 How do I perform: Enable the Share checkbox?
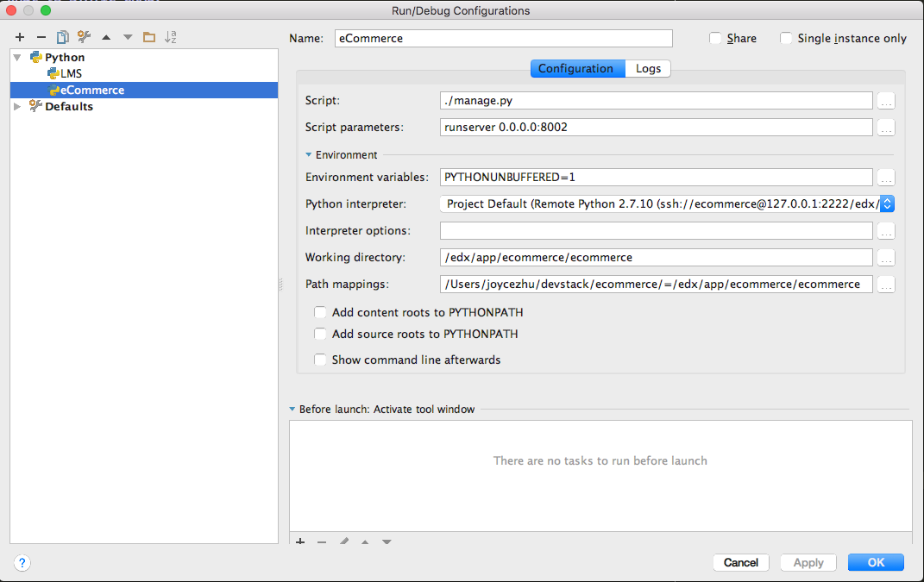click(x=715, y=38)
